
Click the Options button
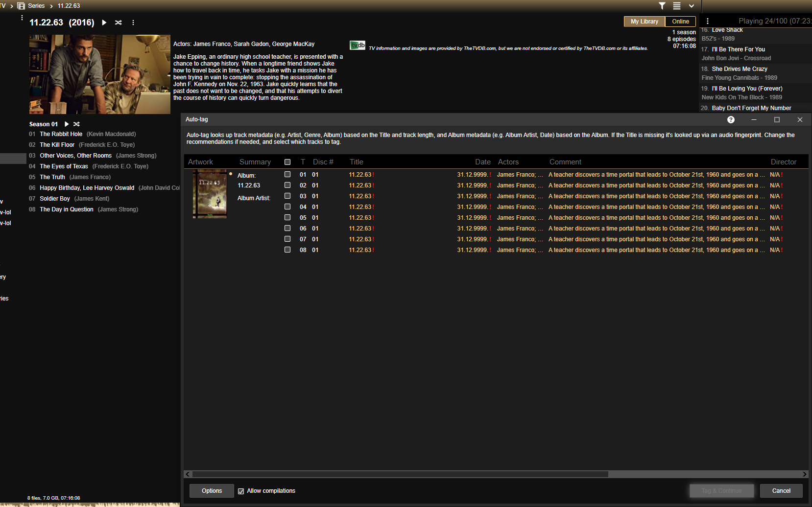coord(212,491)
